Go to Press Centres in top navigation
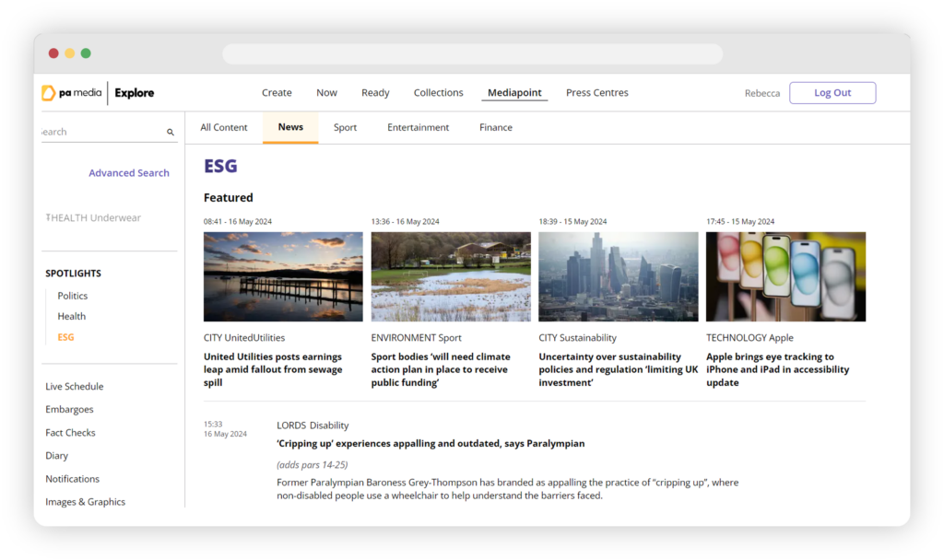This screenshot has width=944, height=560. pyautogui.click(x=596, y=93)
